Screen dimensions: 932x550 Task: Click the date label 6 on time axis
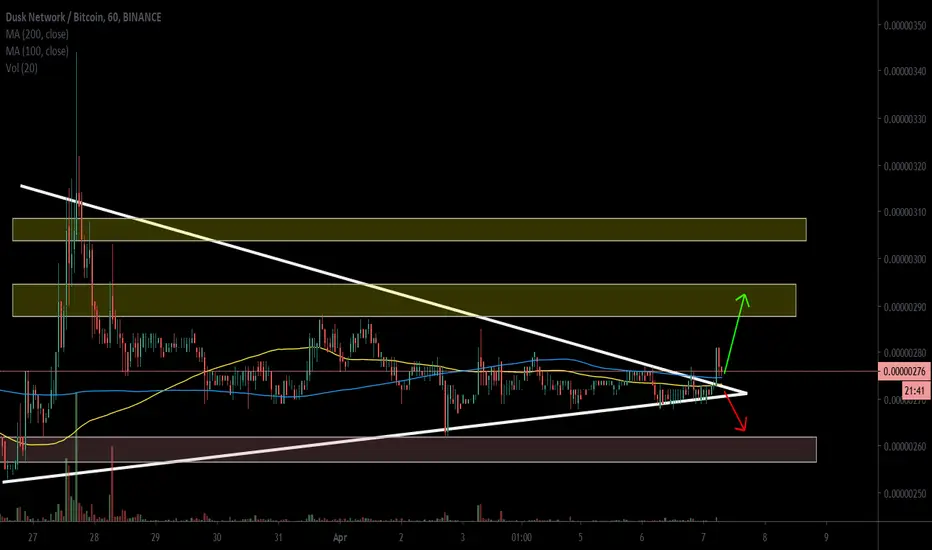point(642,538)
